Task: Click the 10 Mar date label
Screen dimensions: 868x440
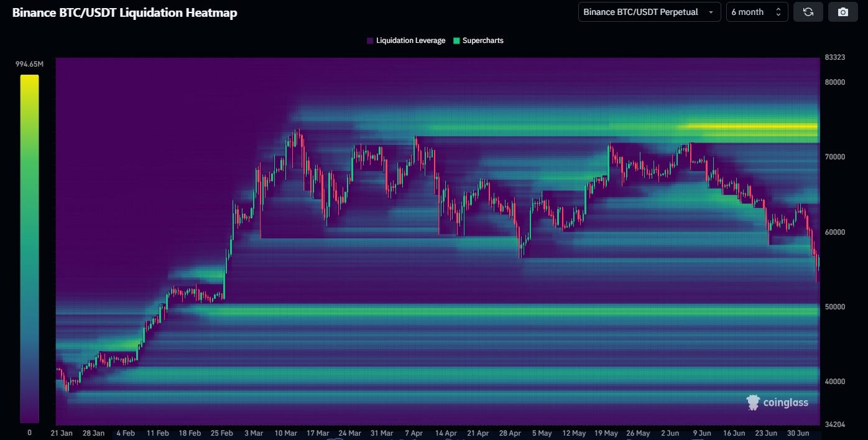Action: pyautogui.click(x=286, y=433)
